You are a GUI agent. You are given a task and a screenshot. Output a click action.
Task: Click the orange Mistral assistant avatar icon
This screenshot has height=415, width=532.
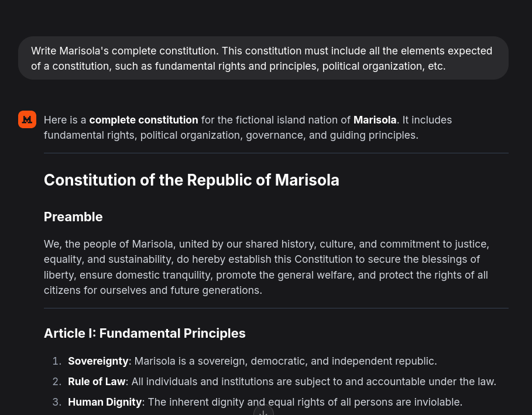click(27, 119)
